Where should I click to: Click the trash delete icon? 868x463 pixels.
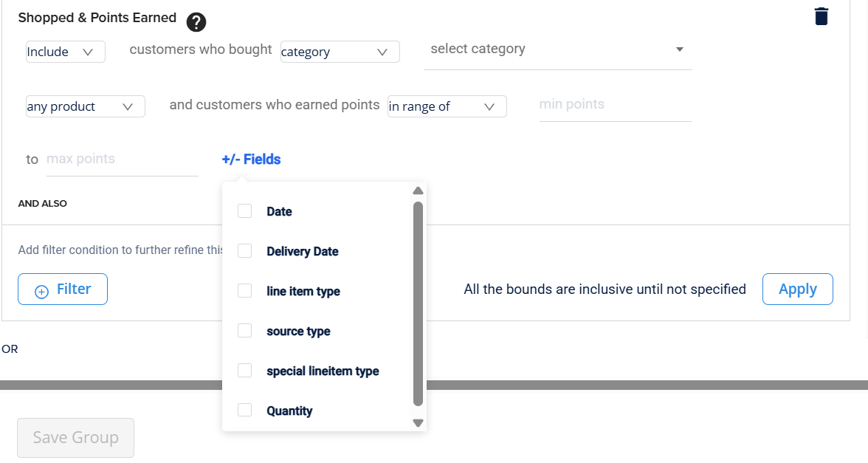pos(821,16)
